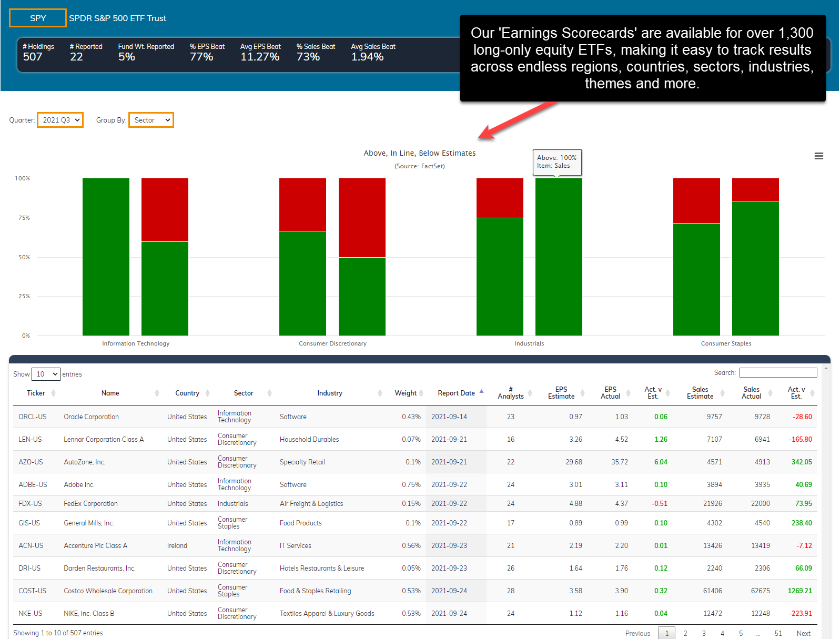The width and height of the screenshot is (840, 639).
Task: Click the ACN-US ticker cell
Action: coord(31,545)
